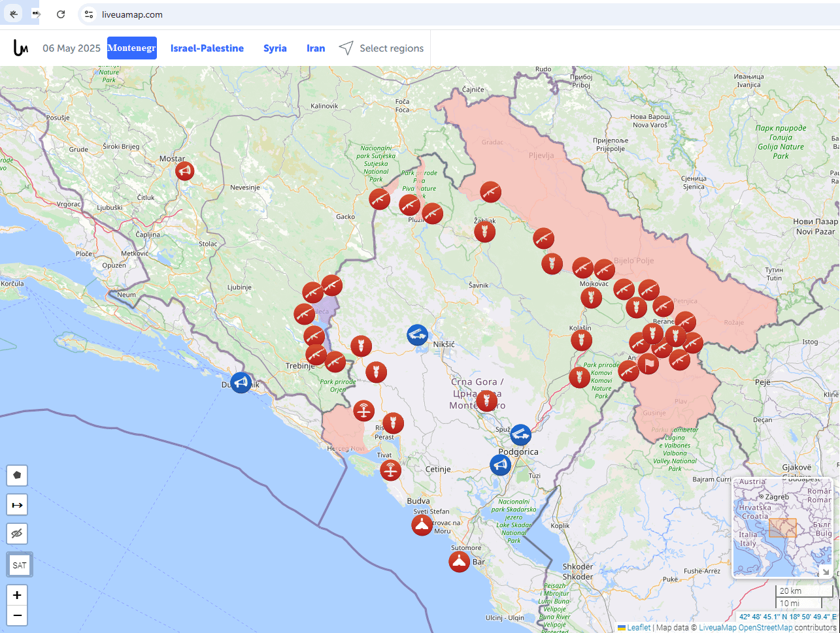Toggle marker visibility with crossed-eye button
The width and height of the screenshot is (840, 633).
[x=17, y=534]
